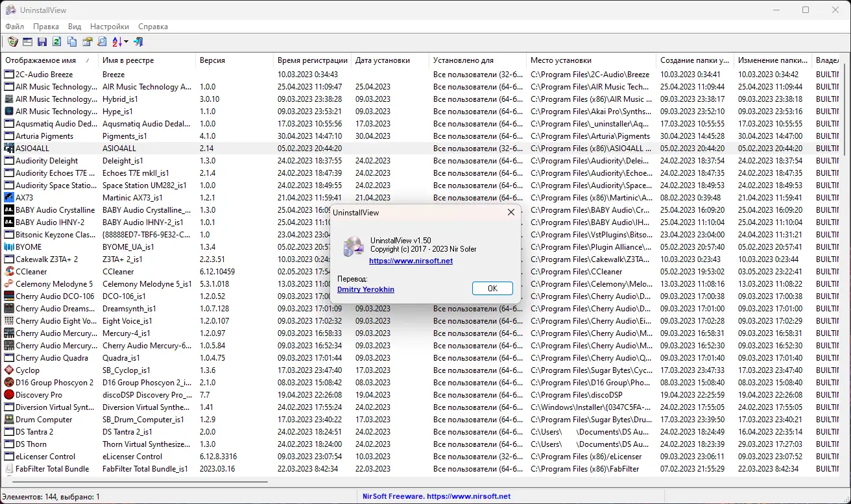Open the Справка menu

153,27
